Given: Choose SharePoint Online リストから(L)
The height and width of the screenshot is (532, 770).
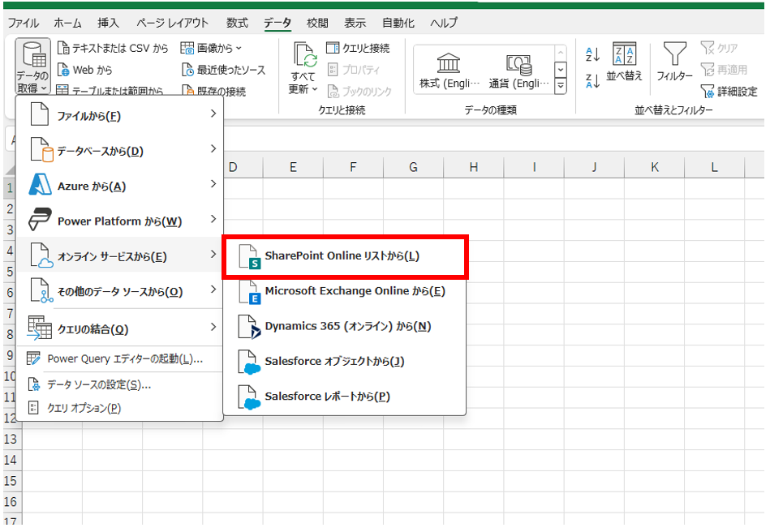Looking at the screenshot, I should [345, 256].
